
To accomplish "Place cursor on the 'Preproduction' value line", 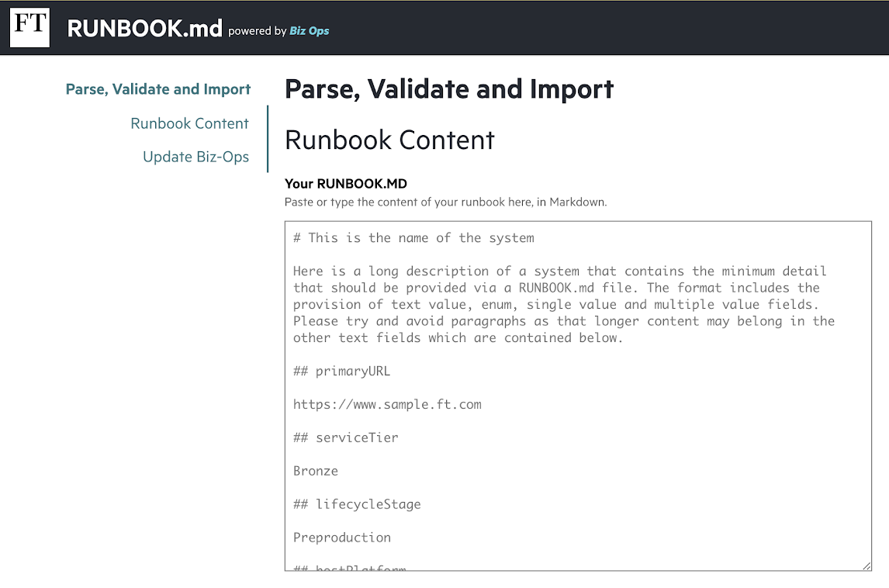I will (342, 538).
